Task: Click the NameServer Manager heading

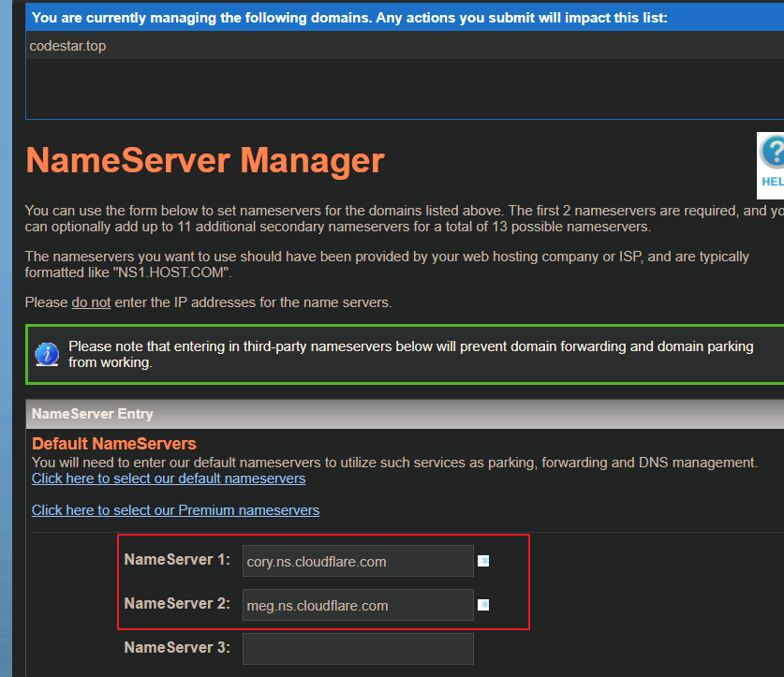Action: (x=205, y=160)
